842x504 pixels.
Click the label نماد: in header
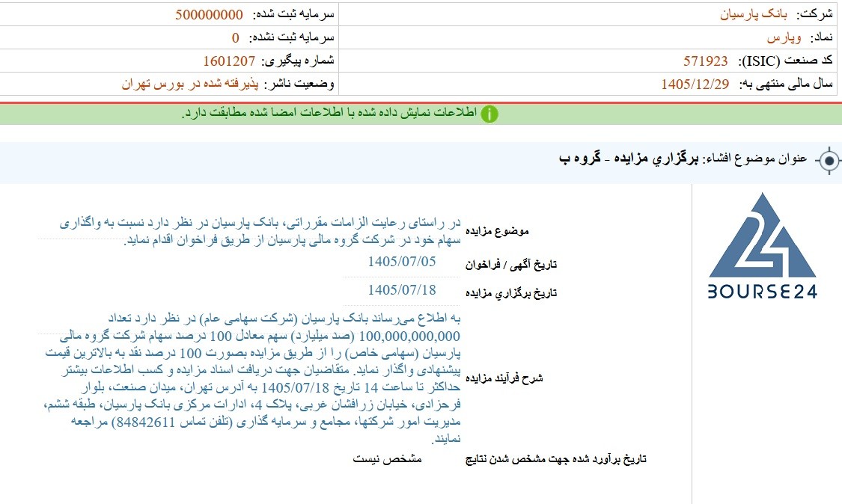[x=820, y=37]
